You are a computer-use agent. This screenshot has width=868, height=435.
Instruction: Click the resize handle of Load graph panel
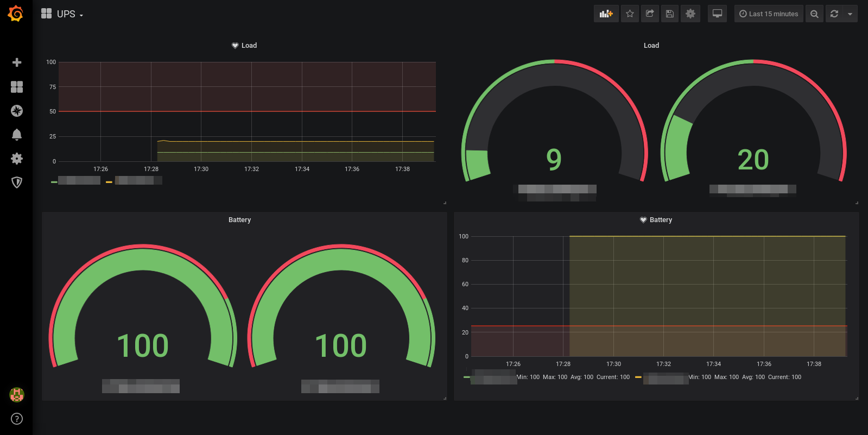[x=445, y=203]
